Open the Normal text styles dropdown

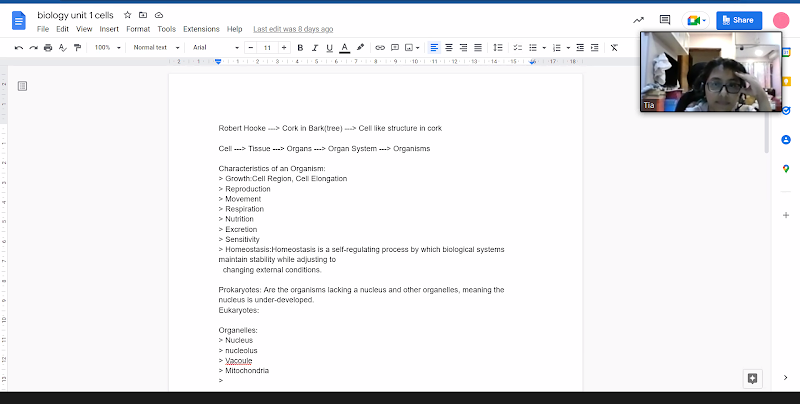tap(156, 47)
